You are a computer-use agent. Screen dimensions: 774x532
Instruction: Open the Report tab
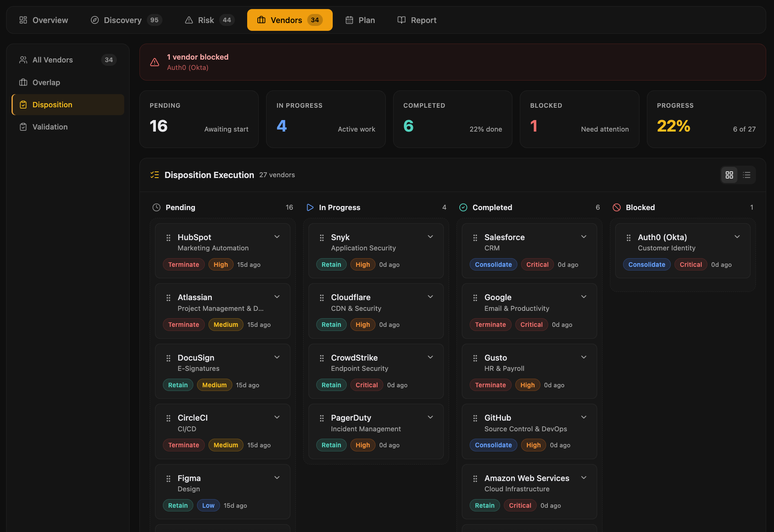pyautogui.click(x=417, y=20)
